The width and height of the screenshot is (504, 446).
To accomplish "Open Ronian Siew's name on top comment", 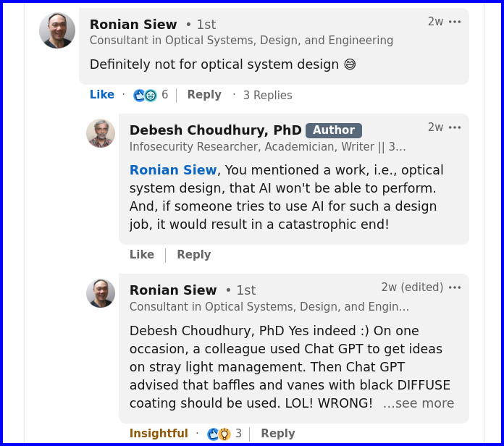I will [133, 25].
